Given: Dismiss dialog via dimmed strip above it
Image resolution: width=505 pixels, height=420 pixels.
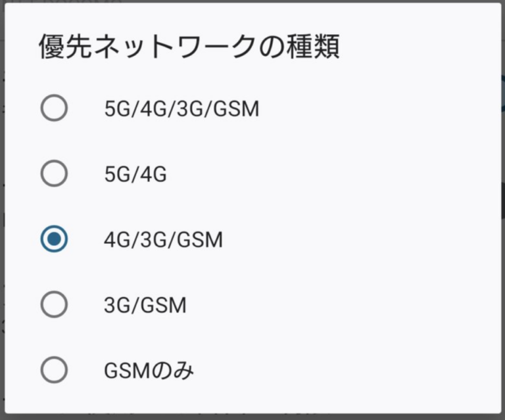Looking at the screenshot, I should pos(252,1).
